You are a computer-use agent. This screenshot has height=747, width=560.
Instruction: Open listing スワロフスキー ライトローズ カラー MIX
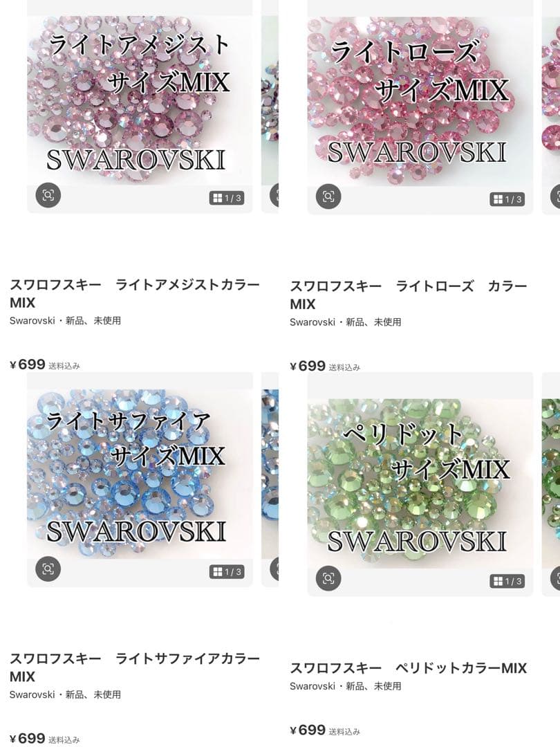point(409,295)
